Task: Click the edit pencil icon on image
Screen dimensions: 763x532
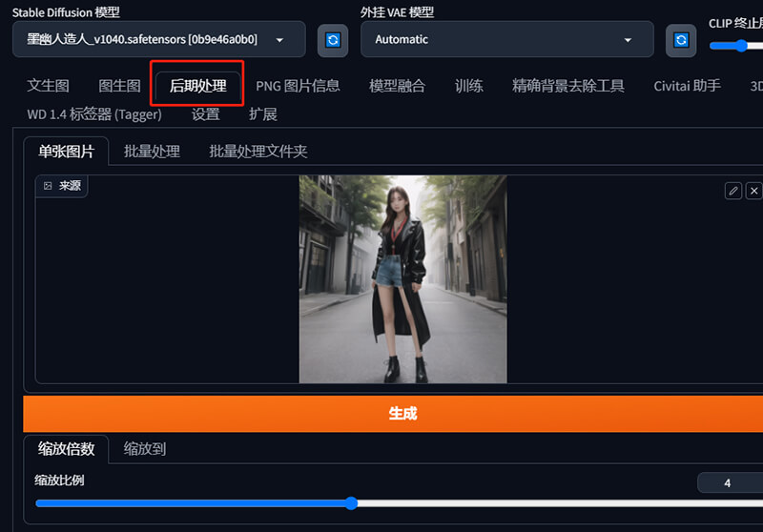Action: pos(733,191)
